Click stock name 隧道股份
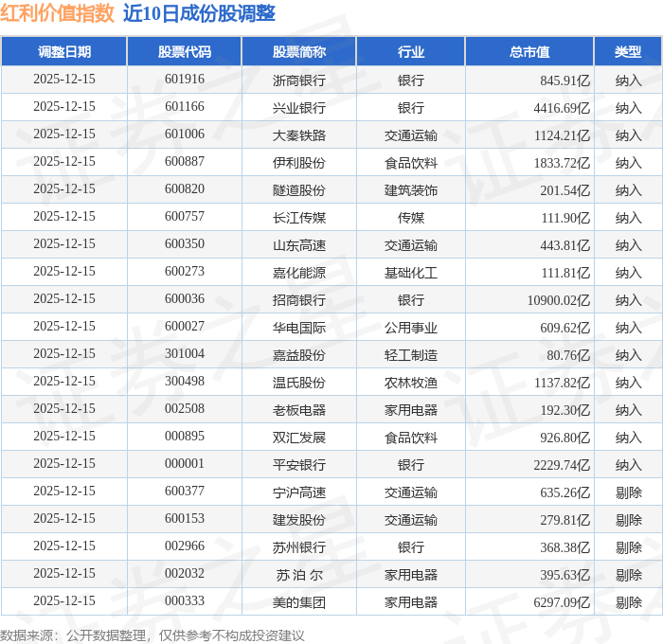The height and width of the screenshot is (644, 663). click(299, 189)
